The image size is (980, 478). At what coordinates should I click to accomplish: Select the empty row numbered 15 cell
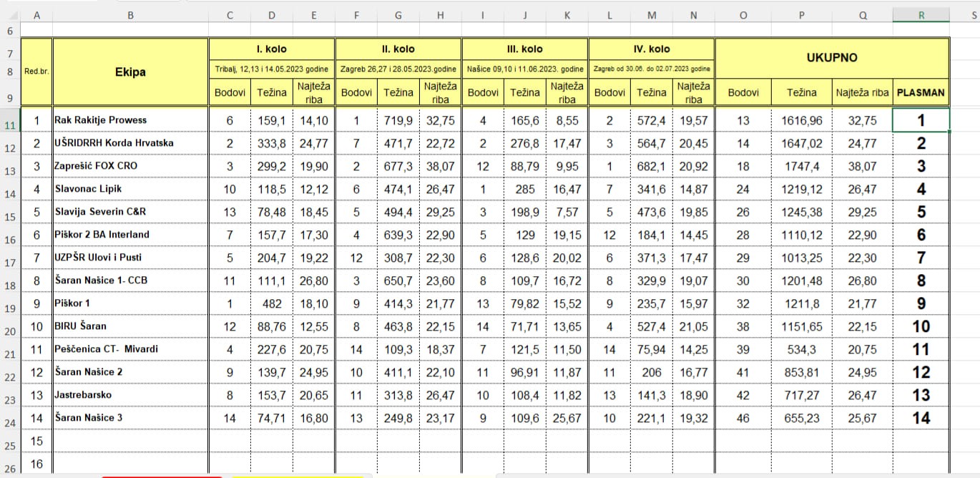click(x=36, y=441)
